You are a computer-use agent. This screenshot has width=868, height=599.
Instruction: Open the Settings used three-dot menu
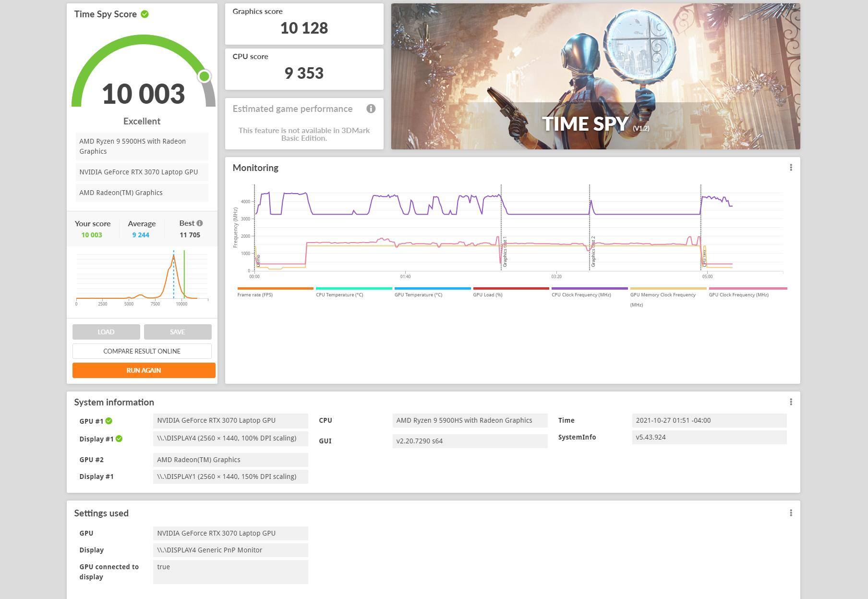pyautogui.click(x=791, y=513)
